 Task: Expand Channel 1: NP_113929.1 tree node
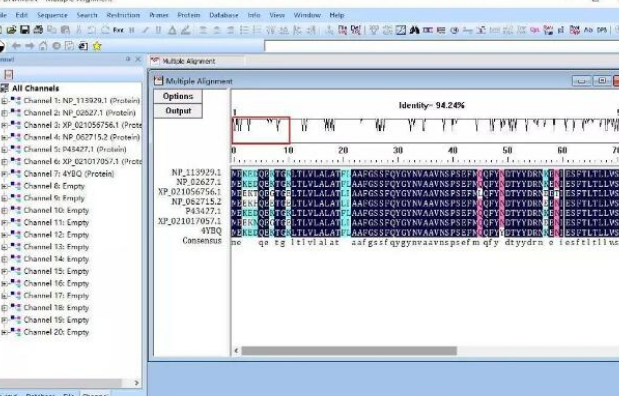(x=4, y=101)
